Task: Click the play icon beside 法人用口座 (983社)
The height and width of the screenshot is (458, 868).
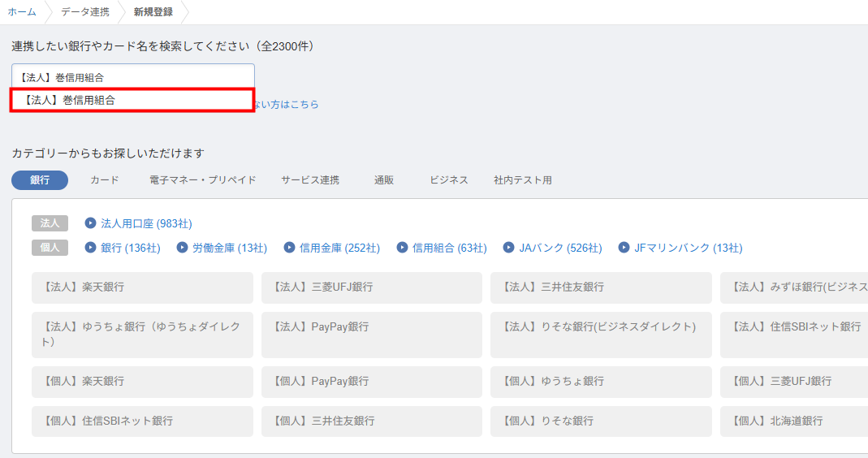Action: (x=90, y=223)
